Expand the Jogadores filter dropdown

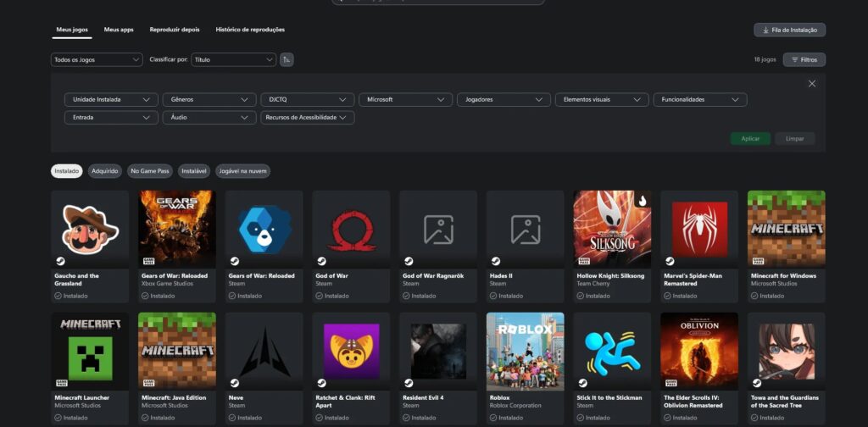pyautogui.click(x=504, y=100)
